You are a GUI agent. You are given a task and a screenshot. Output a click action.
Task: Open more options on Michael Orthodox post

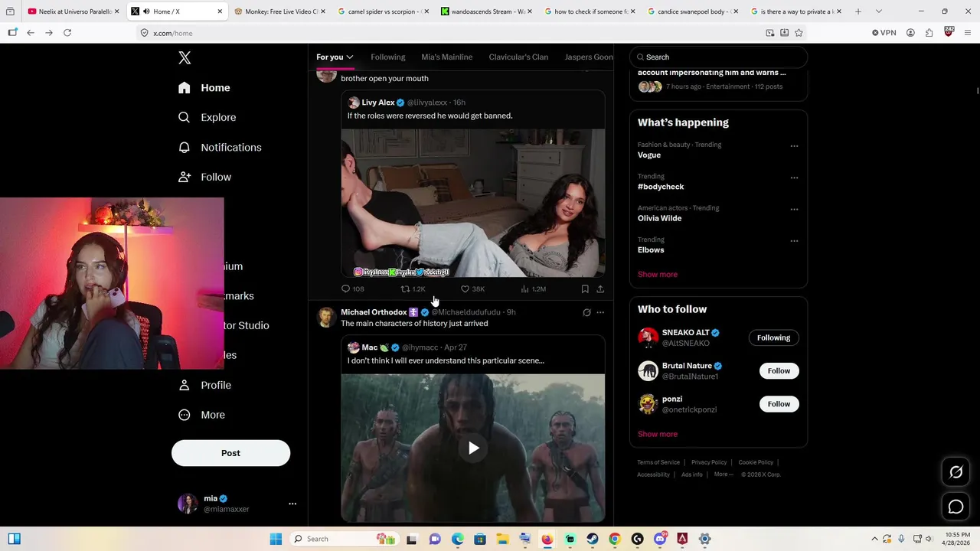[600, 312]
